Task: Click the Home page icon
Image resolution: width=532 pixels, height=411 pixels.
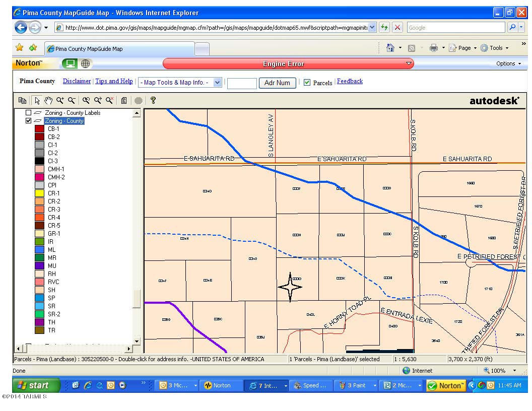Action: pos(390,48)
